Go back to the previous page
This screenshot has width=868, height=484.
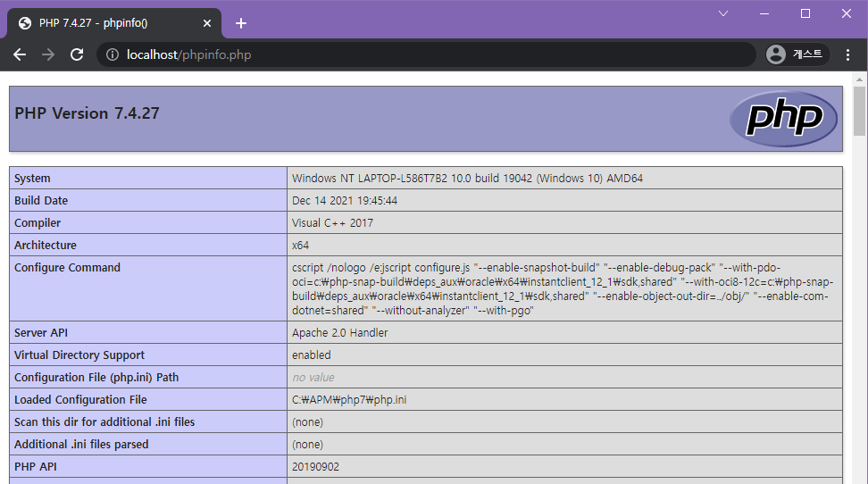20,54
